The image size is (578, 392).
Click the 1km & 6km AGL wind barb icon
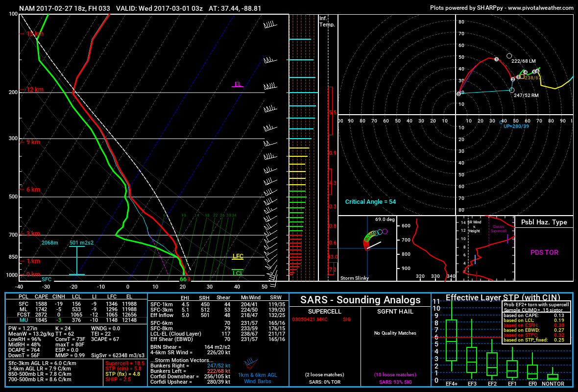(x=251, y=364)
